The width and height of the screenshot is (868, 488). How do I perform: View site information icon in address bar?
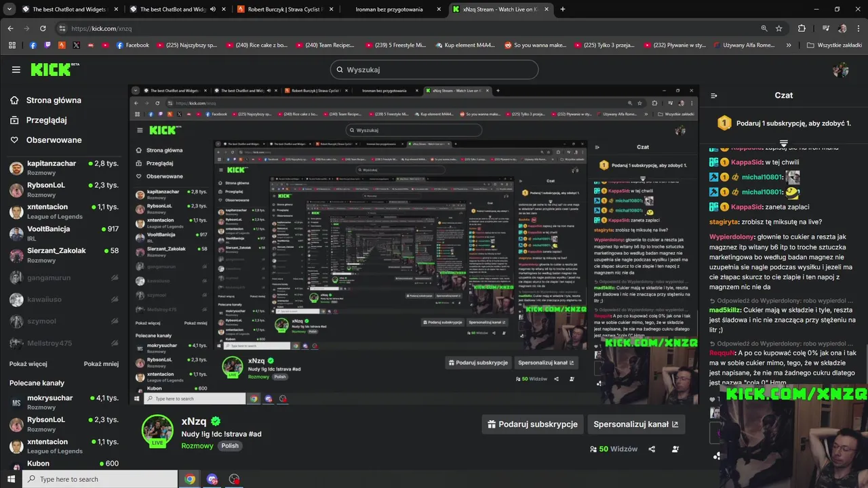(62, 28)
